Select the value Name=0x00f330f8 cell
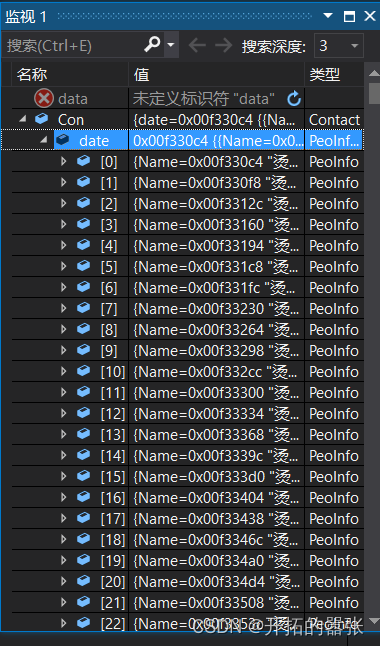380x646 pixels. click(217, 183)
